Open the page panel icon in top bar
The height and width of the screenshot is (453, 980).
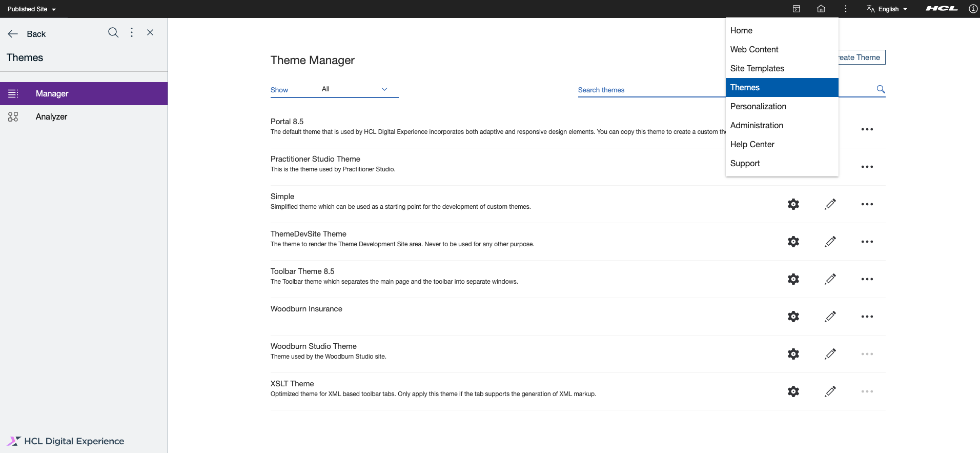tap(797, 9)
